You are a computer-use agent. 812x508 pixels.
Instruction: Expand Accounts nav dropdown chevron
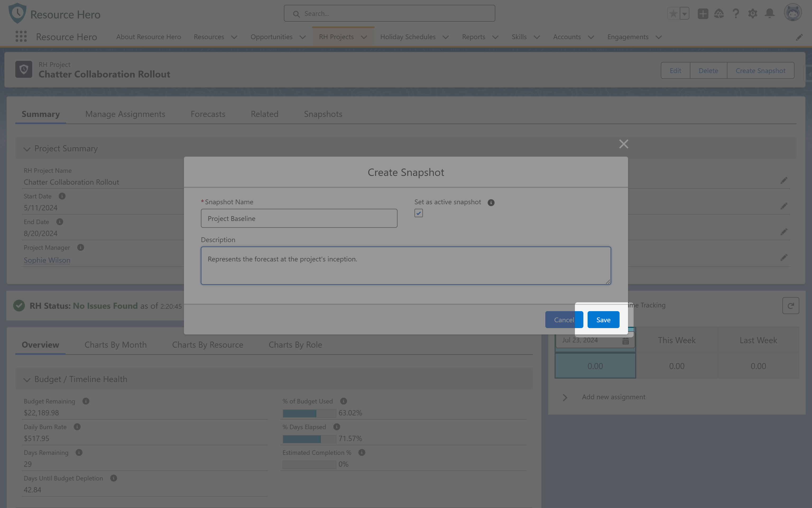point(591,37)
